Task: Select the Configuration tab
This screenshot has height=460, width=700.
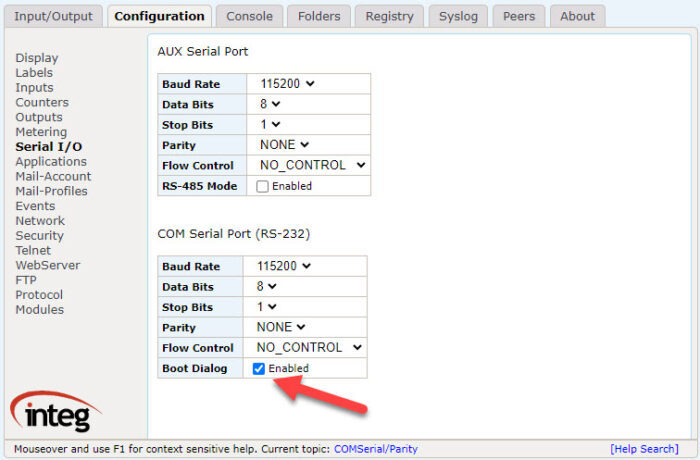Action: [x=159, y=17]
